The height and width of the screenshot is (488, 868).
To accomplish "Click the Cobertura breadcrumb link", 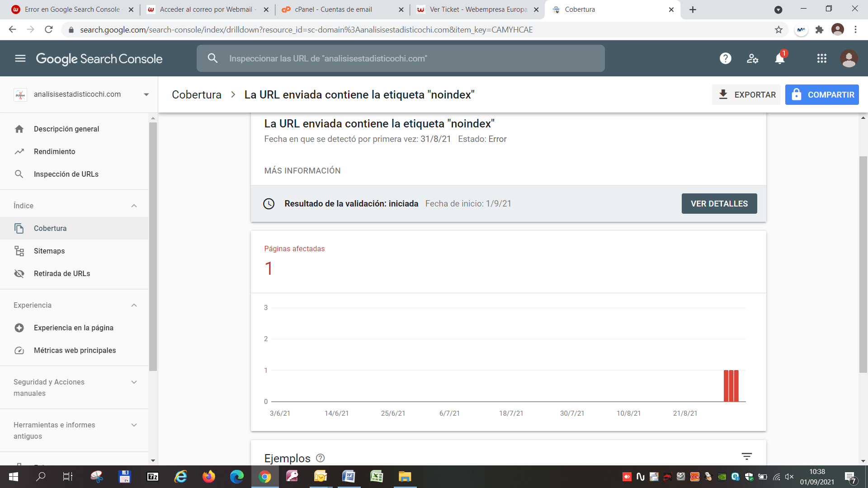I will point(197,95).
